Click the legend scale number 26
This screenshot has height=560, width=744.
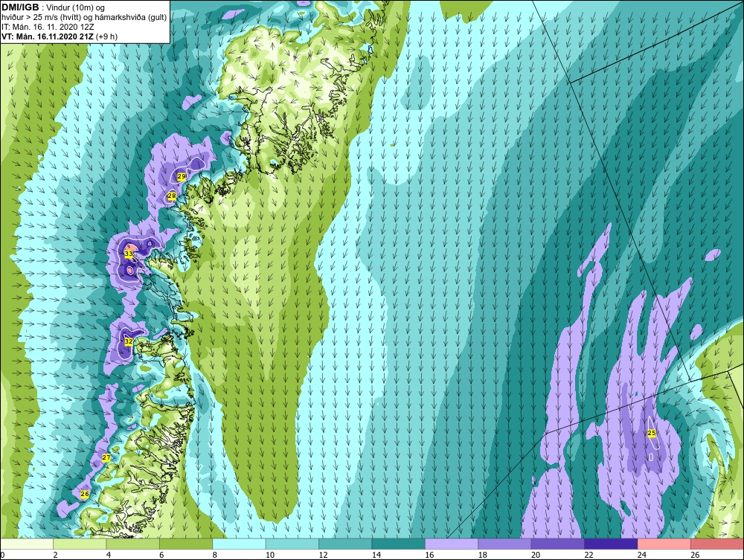(x=695, y=555)
